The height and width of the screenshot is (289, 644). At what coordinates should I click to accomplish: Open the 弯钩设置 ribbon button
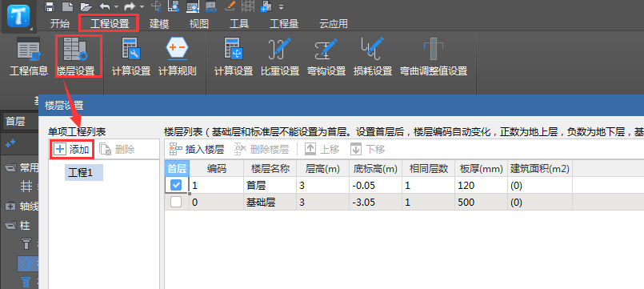point(326,57)
